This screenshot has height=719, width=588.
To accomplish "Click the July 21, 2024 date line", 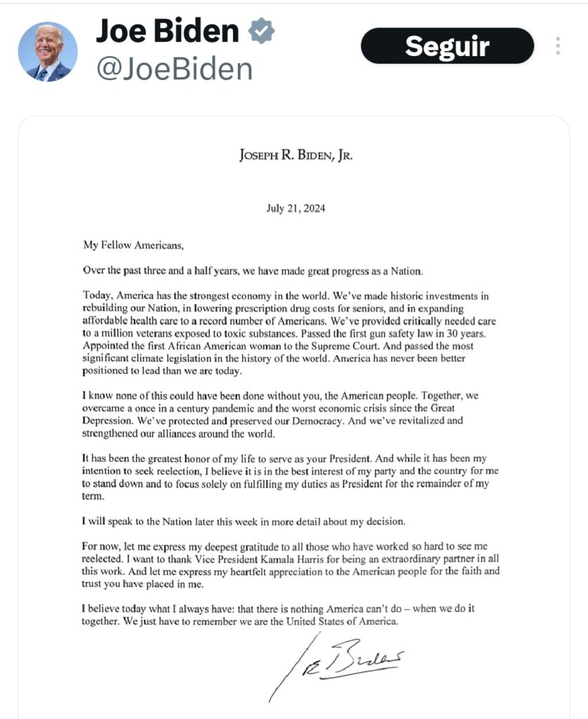I will pos(295,209).
